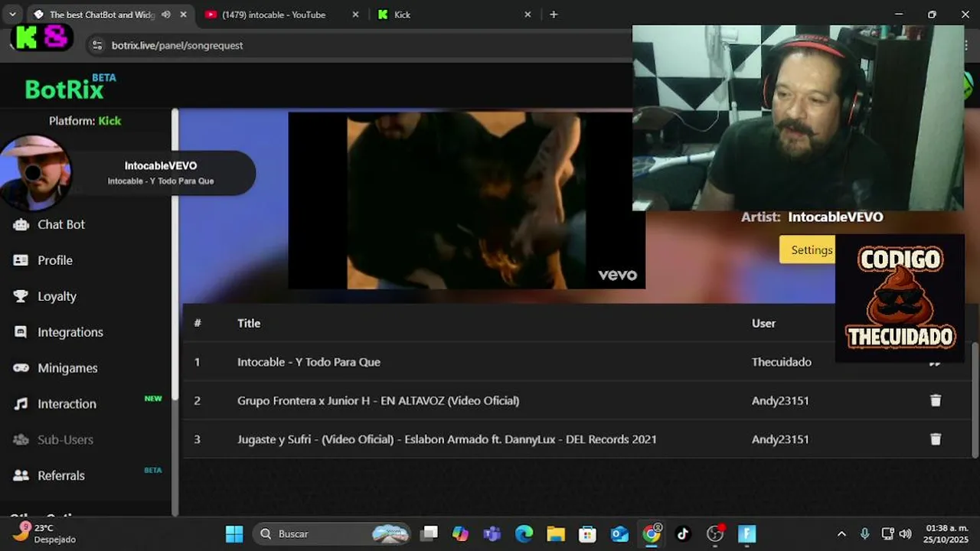Open Microsoft Teams from the taskbar
Image resolution: width=980 pixels, height=551 pixels.
[x=492, y=533]
